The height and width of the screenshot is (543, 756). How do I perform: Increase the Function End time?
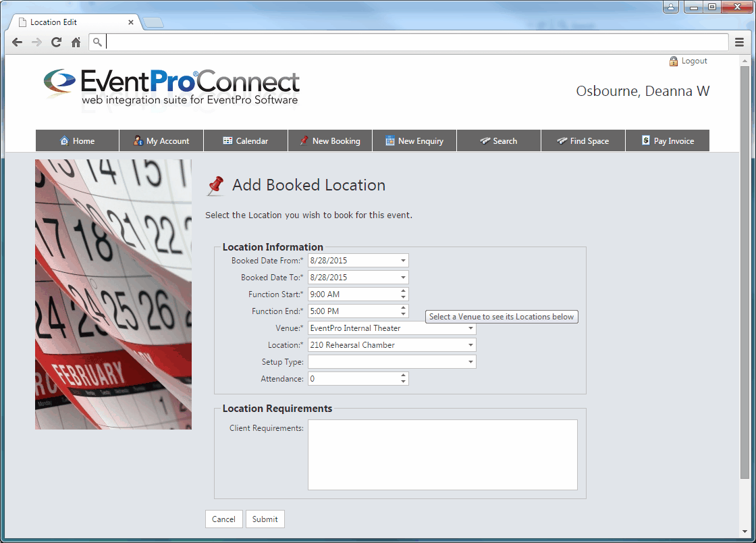(x=403, y=308)
